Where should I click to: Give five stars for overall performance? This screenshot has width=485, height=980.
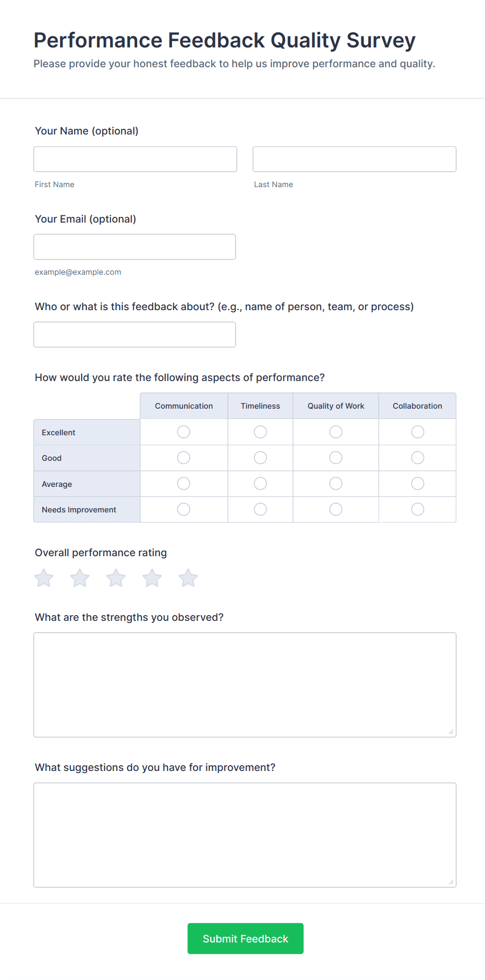coord(188,578)
